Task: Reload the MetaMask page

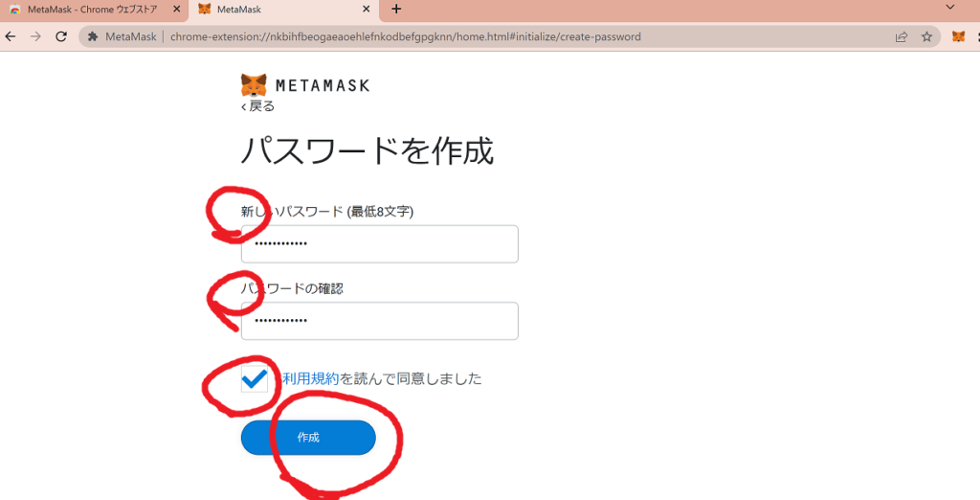Action: [61, 37]
